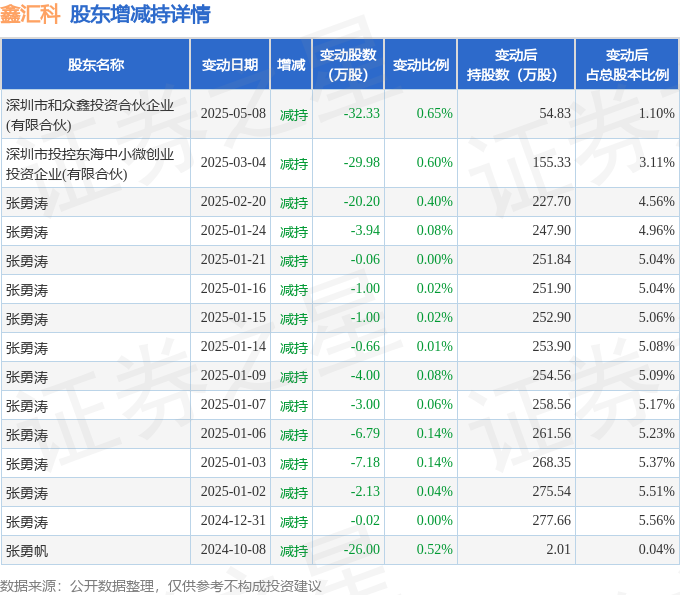Image resolution: width=680 pixels, height=595 pixels.
Task: Click the 数据来源 disclaimer footer text
Action: [161, 586]
